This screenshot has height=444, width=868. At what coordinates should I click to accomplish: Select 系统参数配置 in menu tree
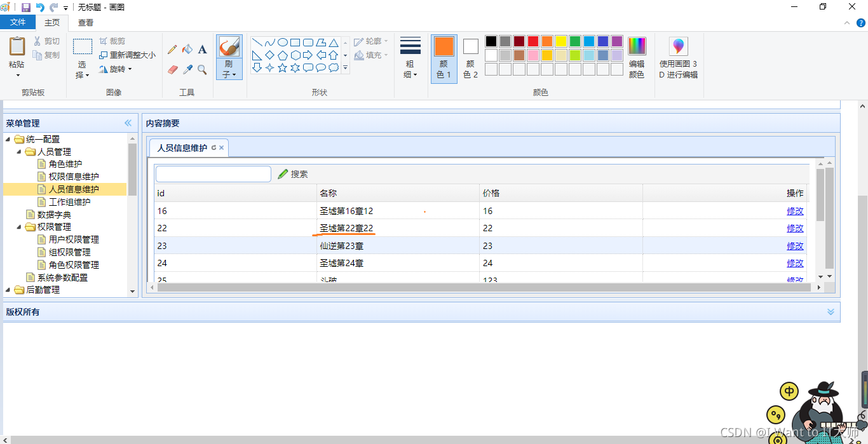(62, 278)
